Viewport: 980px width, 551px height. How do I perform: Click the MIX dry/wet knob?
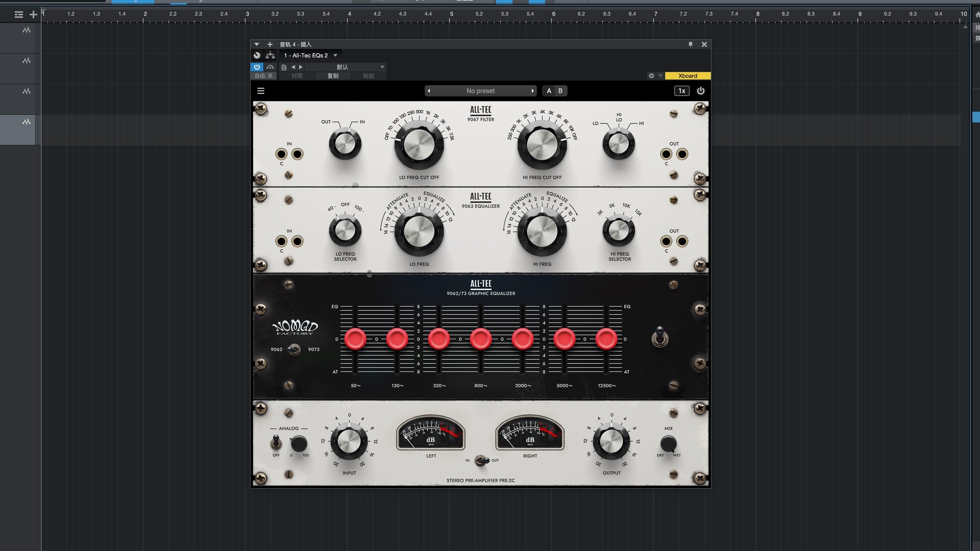669,443
